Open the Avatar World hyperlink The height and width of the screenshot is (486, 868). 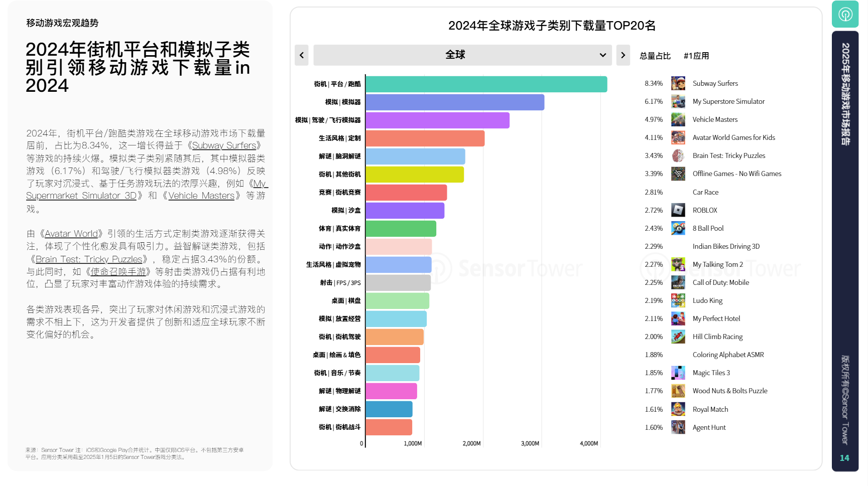pyautogui.click(x=71, y=234)
